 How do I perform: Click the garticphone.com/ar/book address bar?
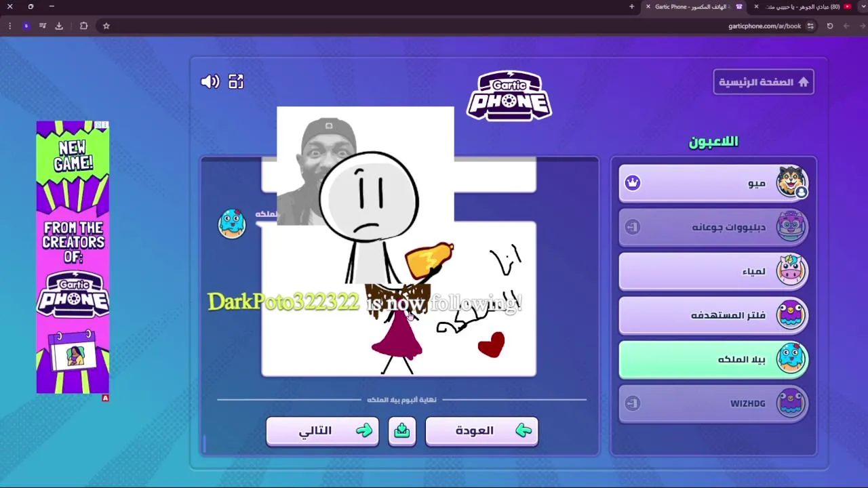click(x=764, y=26)
